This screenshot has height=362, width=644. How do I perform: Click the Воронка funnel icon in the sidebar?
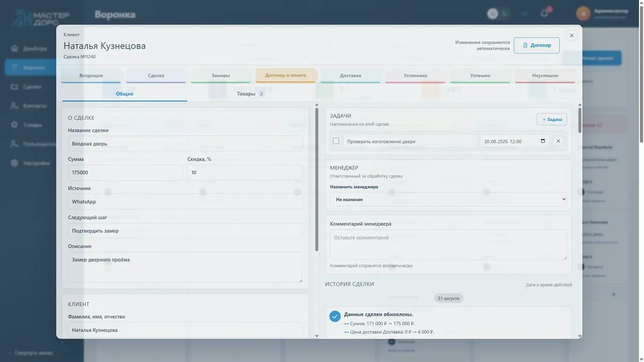14,67
